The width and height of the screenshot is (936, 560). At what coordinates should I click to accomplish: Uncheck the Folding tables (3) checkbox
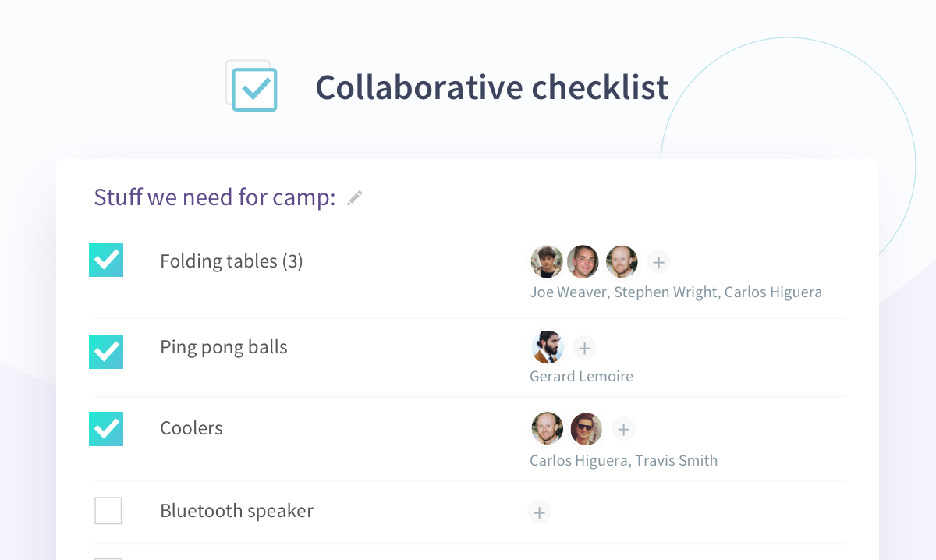(106, 260)
